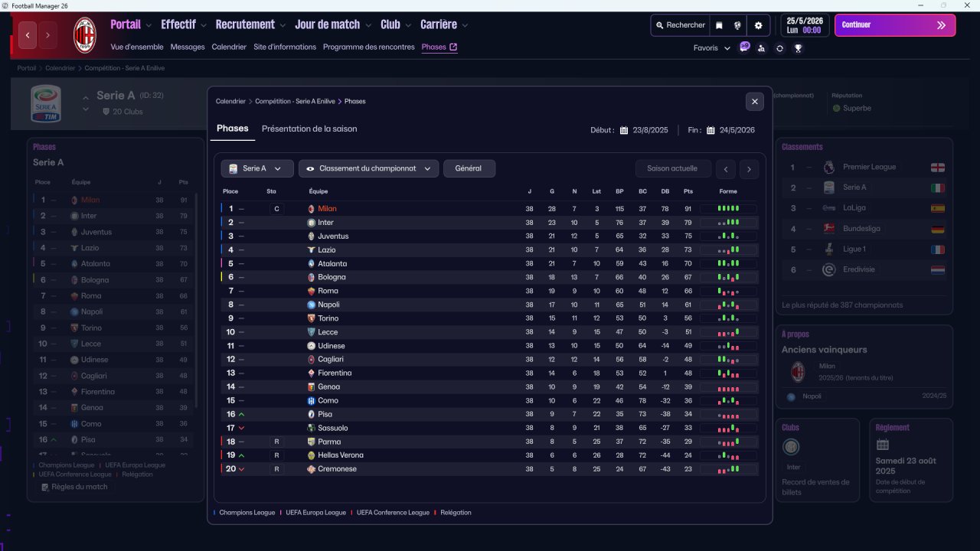Click the Italian flag beside Serie A
This screenshot has width=980, height=551.
(937, 187)
